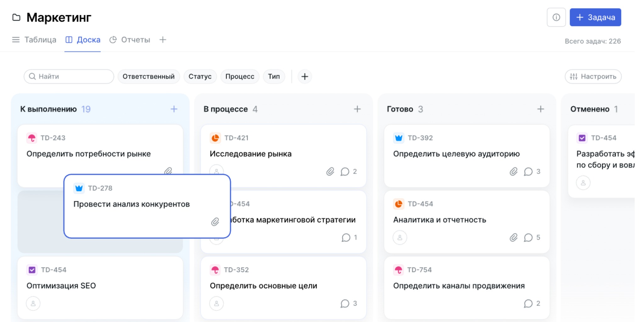Switch to the Таблица tab

(x=34, y=40)
